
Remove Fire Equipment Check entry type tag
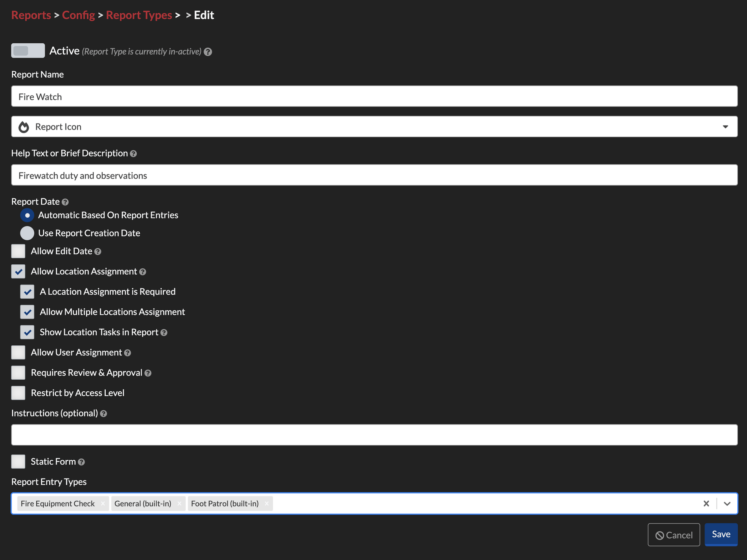coord(103,504)
